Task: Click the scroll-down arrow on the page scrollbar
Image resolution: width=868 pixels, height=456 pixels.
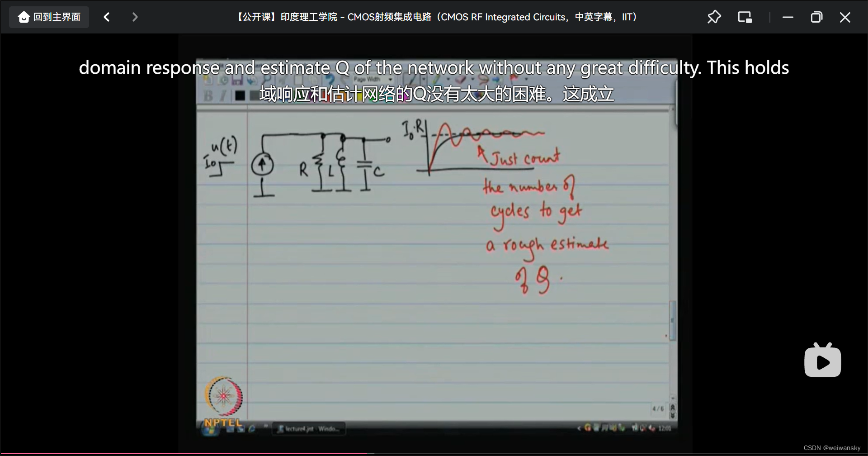Action: click(x=673, y=416)
